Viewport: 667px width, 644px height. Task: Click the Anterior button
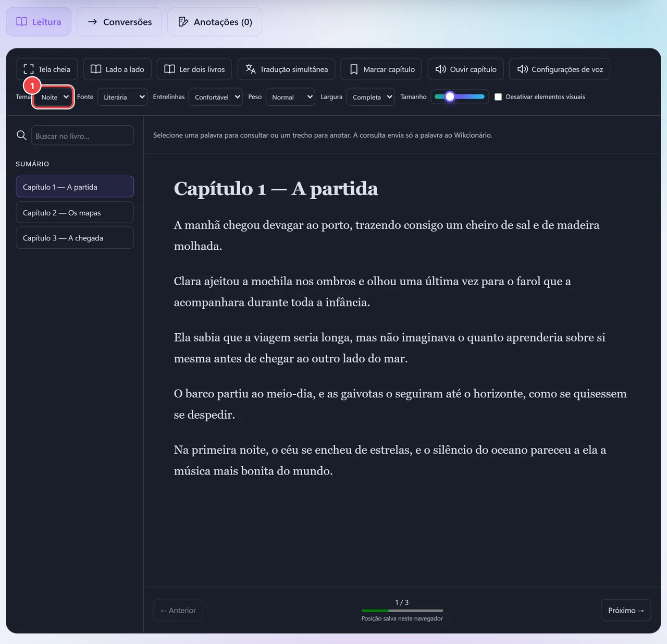tap(178, 610)
